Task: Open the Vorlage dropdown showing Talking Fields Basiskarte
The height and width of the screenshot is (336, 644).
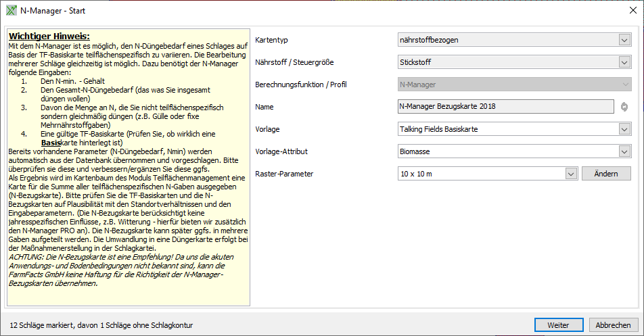Action: [624, 129]
